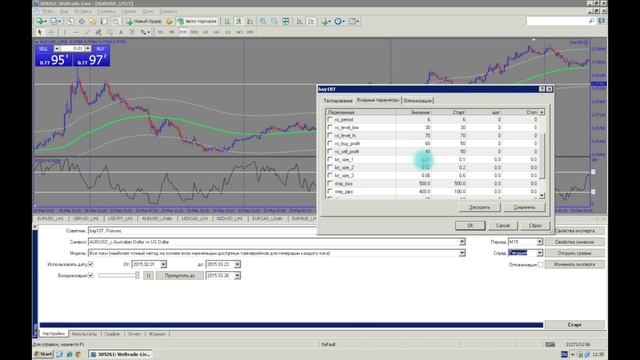Toggle the Optimization checkbox in tester
The height and width of the screenshot is (360, 640).
click(x=540, y=264)
